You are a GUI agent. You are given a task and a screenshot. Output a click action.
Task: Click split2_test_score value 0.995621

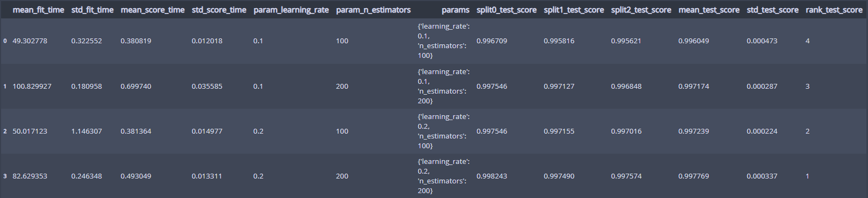point(627,41)
